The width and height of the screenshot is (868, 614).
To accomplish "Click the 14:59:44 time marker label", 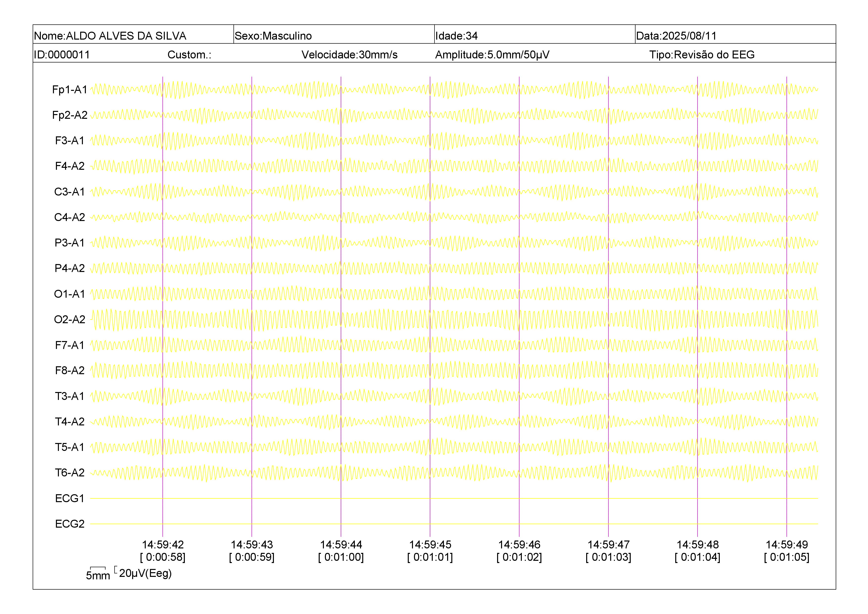I will pos(341,545).
